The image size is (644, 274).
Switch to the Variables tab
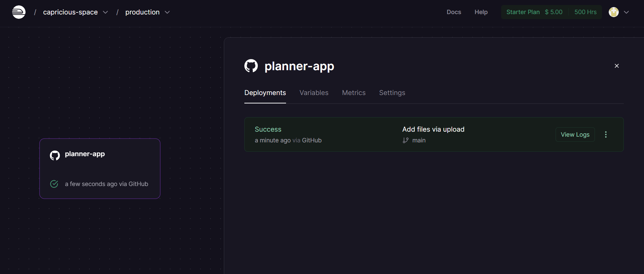[x=314, y=93]
